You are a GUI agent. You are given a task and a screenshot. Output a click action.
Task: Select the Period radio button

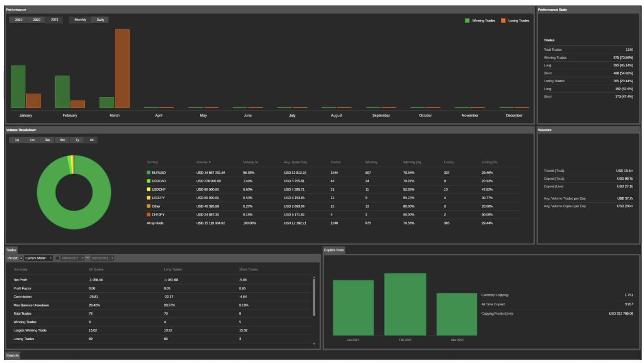point(21,258)
